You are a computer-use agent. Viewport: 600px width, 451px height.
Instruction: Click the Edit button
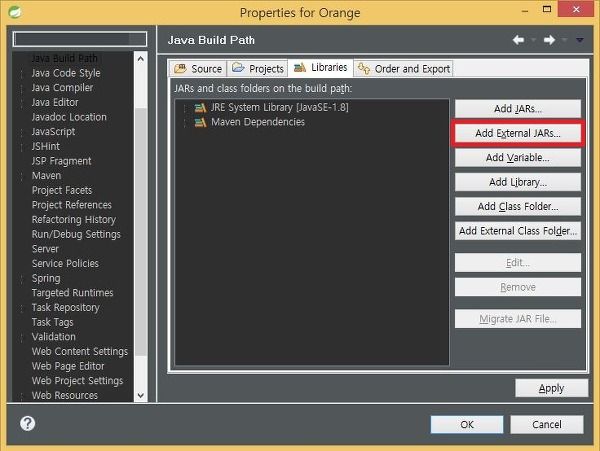[x=518, y=263]
